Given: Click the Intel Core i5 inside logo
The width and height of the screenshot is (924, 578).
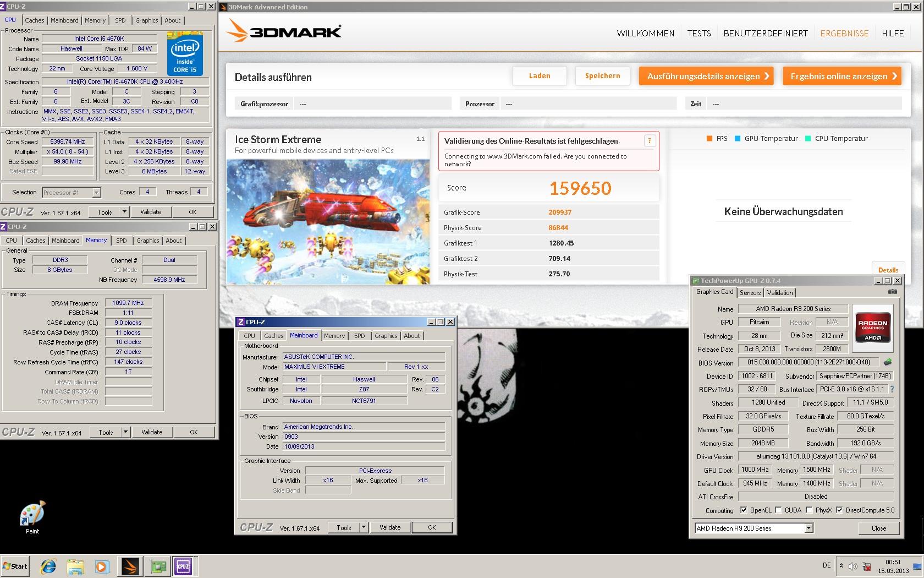Looking at the screenshot, I should (x=185, y=54).
